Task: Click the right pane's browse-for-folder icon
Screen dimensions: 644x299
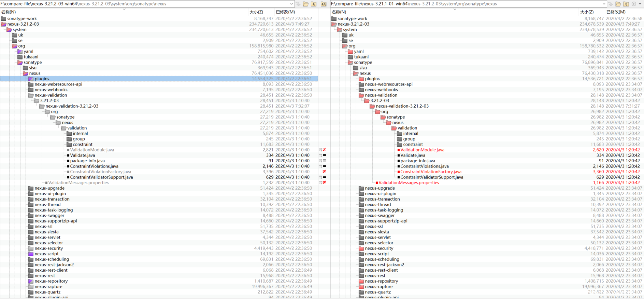Action: [618, 4]
